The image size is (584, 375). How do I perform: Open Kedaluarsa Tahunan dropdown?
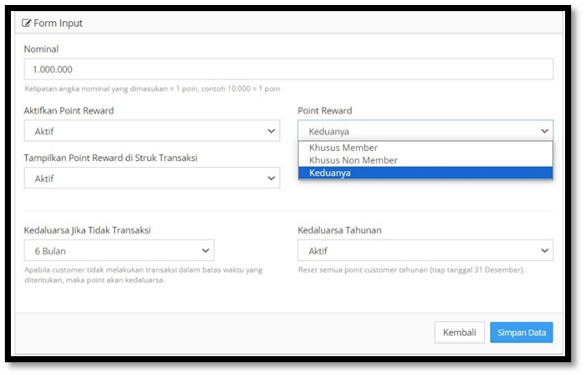point(425,250)
